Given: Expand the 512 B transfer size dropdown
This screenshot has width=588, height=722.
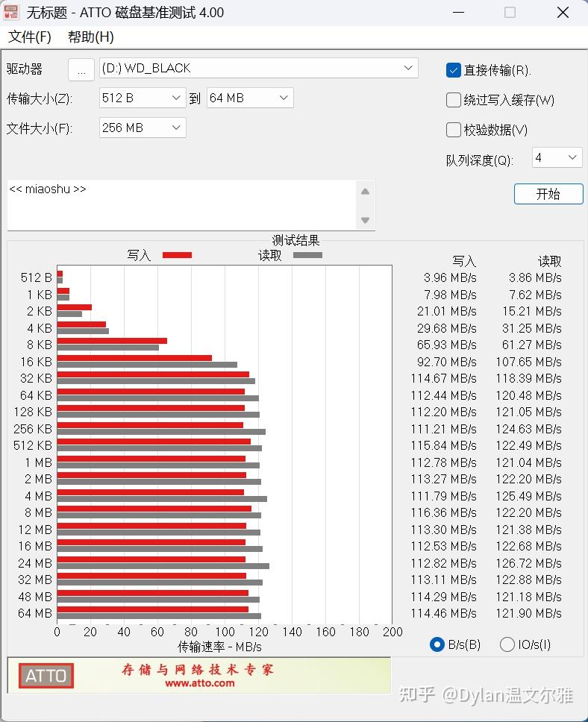Looking at the screenshot, I should pyautogui.click(x=143, y=98).
